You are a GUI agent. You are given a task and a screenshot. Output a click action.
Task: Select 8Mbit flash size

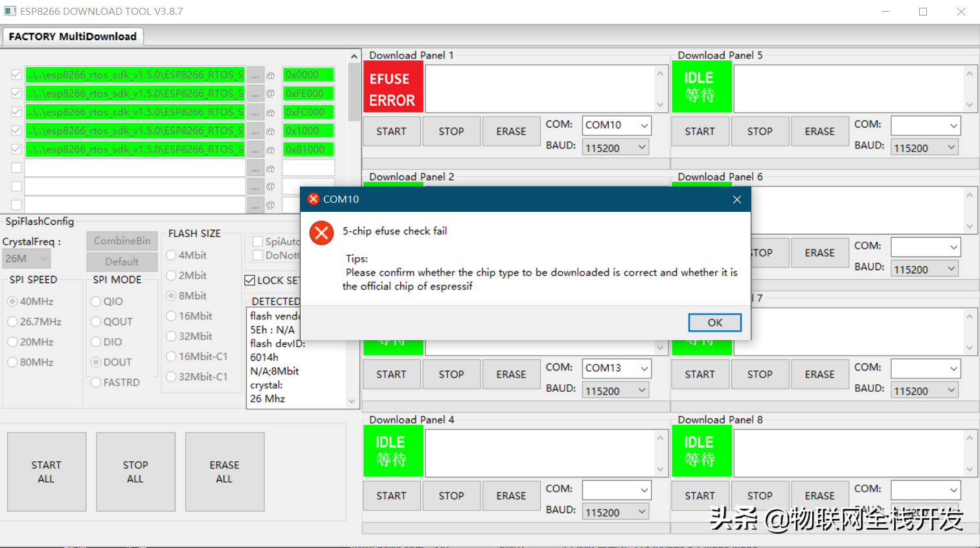coord(187,295)
